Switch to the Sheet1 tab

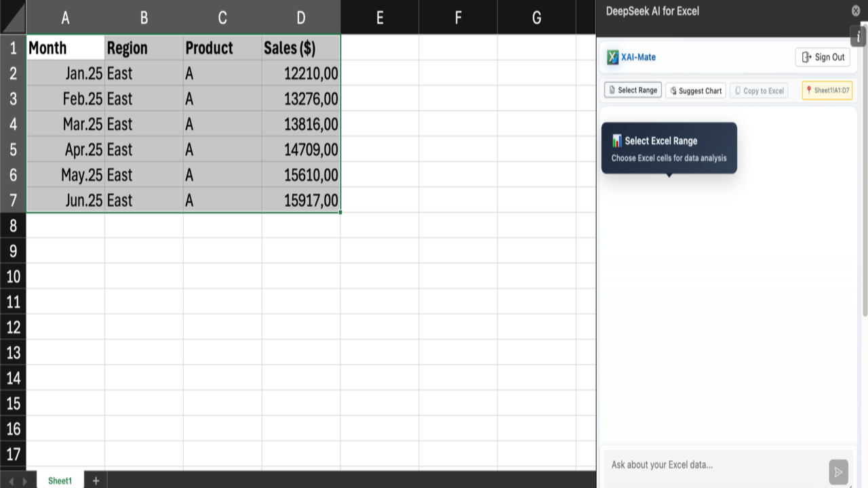[60, 481]
